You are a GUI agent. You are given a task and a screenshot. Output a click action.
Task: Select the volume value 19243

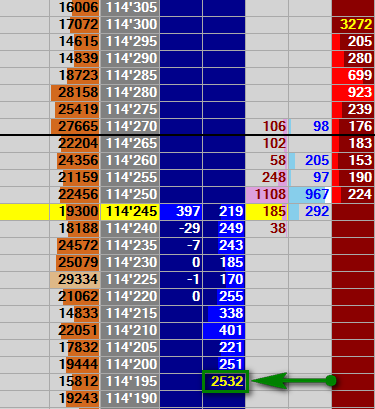(75, 398)
